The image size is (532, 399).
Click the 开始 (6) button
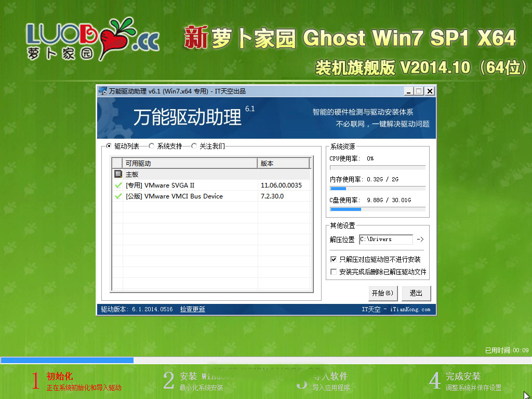coord(382,293)
